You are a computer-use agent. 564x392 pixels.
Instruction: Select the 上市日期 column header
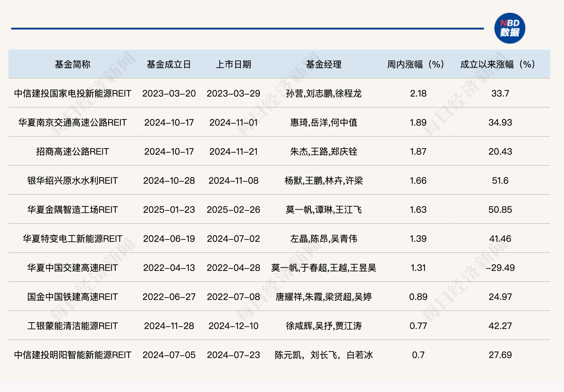[x=234, y=65]
